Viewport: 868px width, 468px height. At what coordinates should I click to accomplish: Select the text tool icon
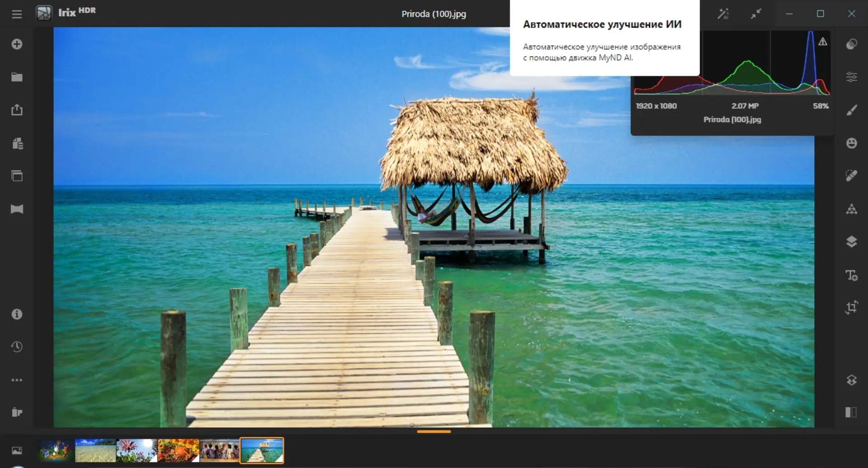coord(852,275)
